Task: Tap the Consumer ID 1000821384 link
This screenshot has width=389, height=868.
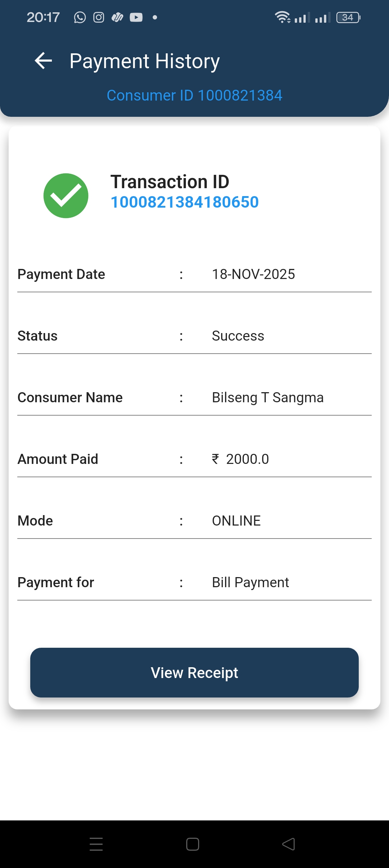Action: 194,96
